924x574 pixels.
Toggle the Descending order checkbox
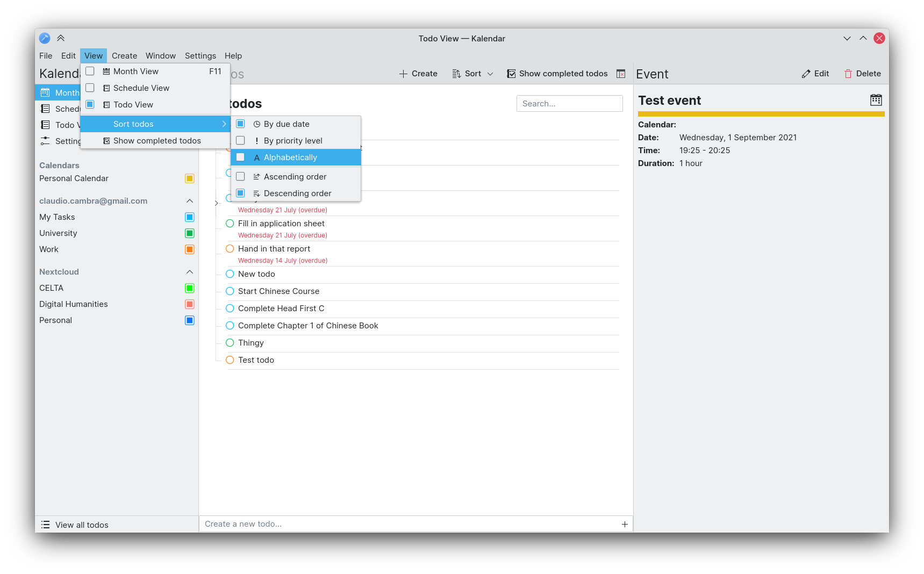[x=240, y=193]
